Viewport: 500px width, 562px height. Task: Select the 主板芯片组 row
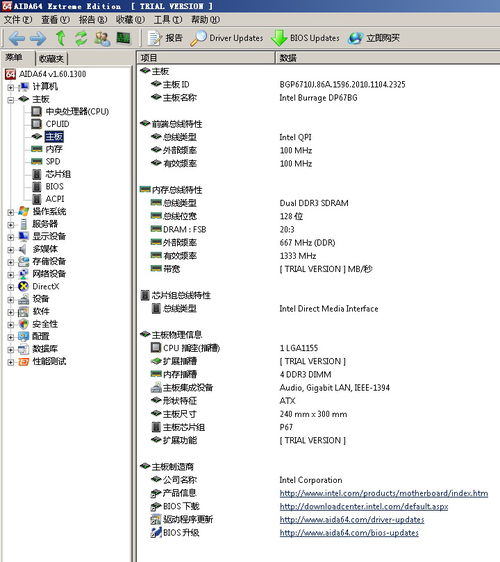pos(318,427)
